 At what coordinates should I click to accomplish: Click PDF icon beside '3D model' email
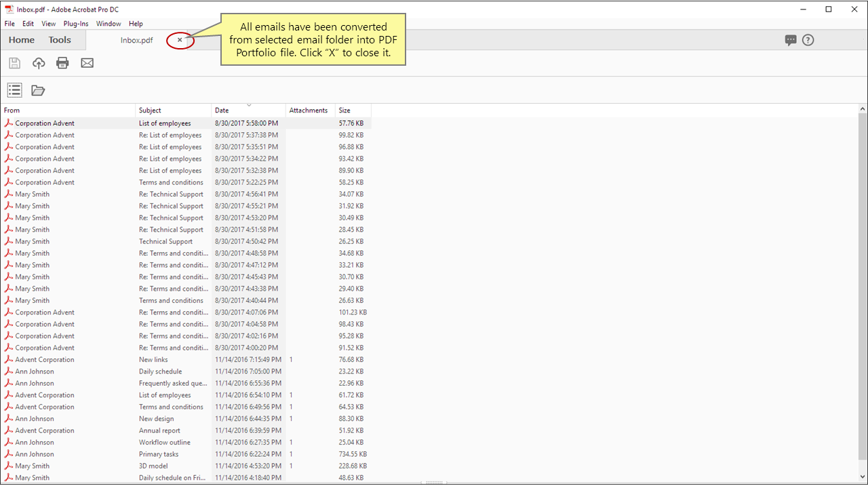pyautogui.click(x=9, y=466)
